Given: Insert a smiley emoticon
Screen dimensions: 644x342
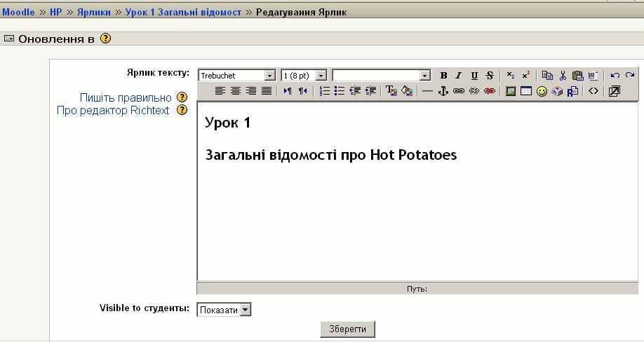Looking at the screenshot, I should [542, 91].
